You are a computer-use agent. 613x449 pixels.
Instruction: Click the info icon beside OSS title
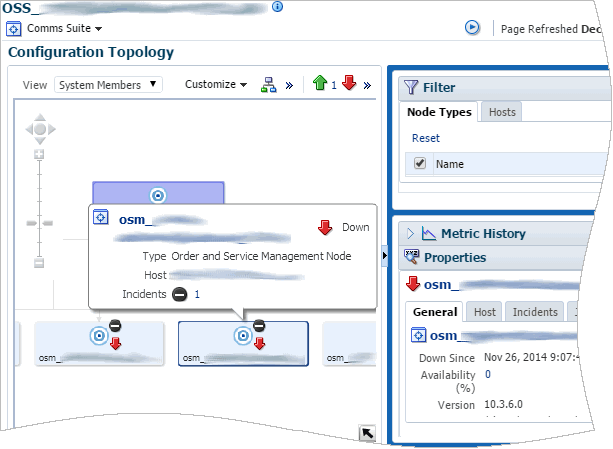click(277, 6)
